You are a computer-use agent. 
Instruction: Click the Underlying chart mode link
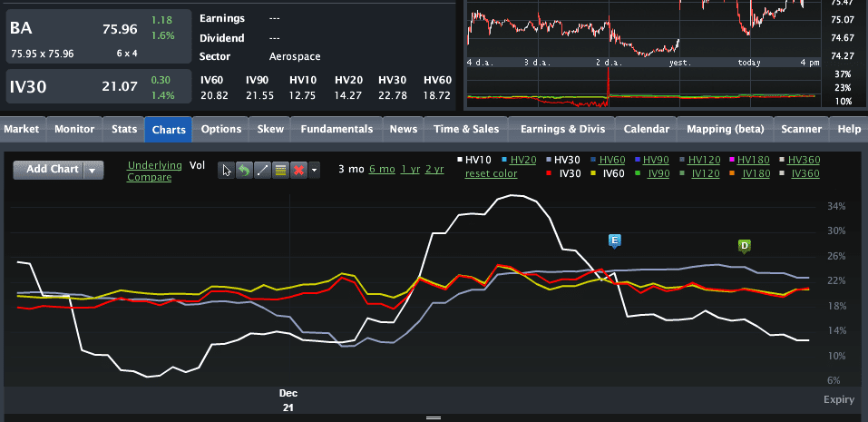tap(154, 165)
